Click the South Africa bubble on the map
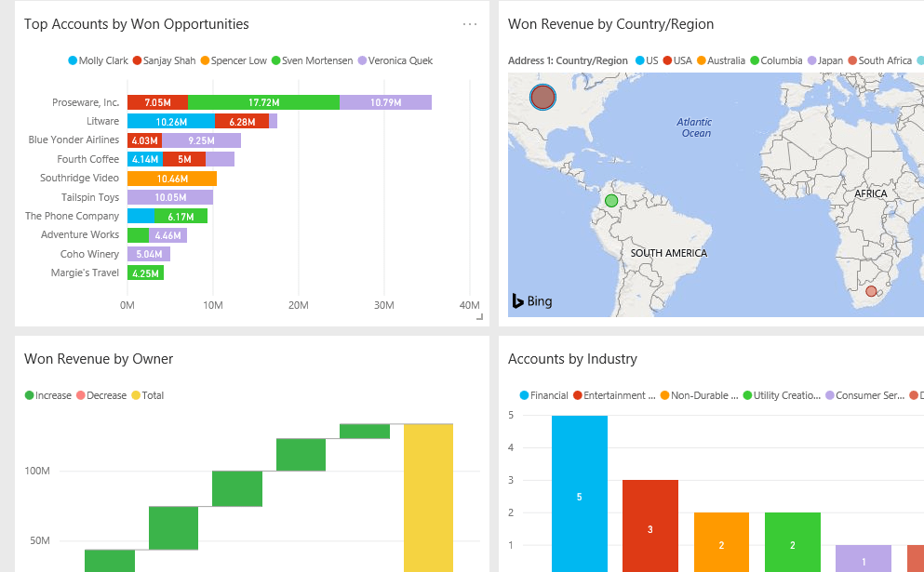 click(871, 291)
